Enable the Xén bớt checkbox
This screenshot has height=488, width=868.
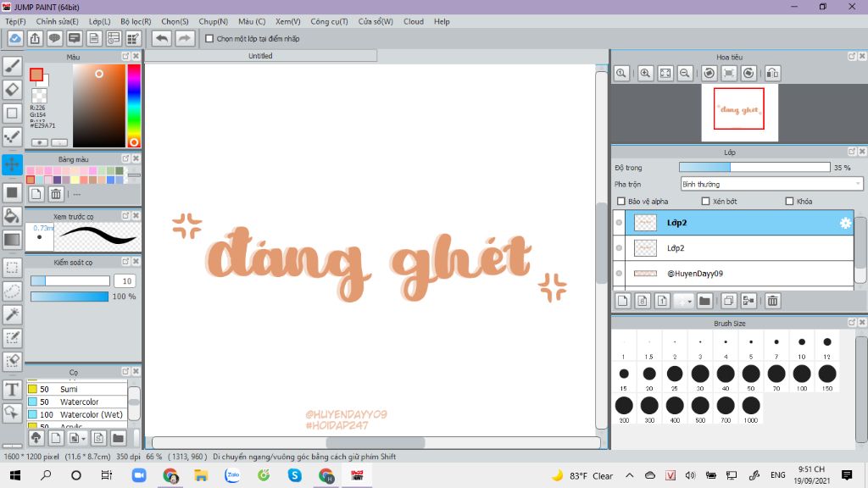(706, 202)
